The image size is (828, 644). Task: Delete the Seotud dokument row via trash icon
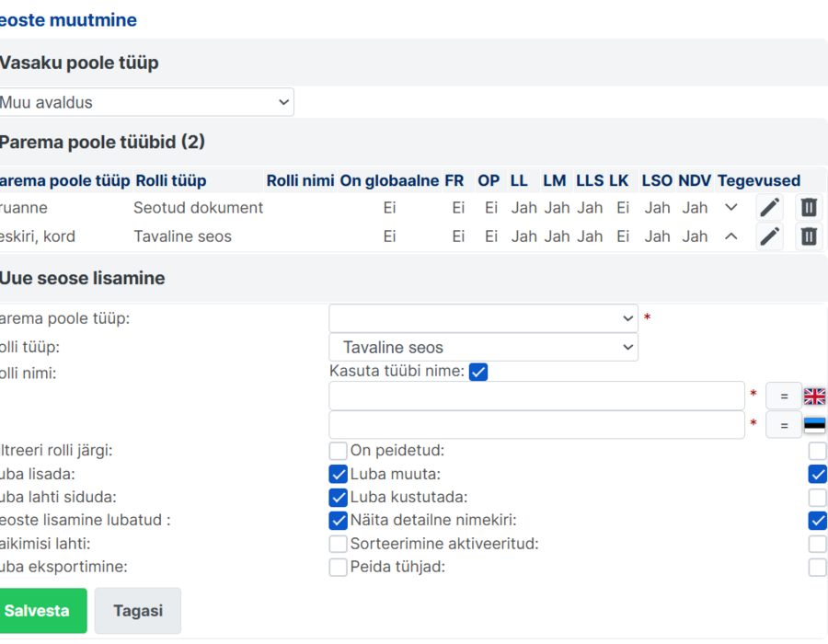point(809,207)
